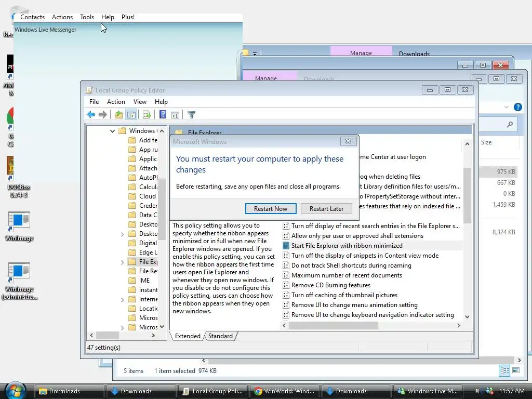Click the search magnifier in Downloads window

[510, 125]
